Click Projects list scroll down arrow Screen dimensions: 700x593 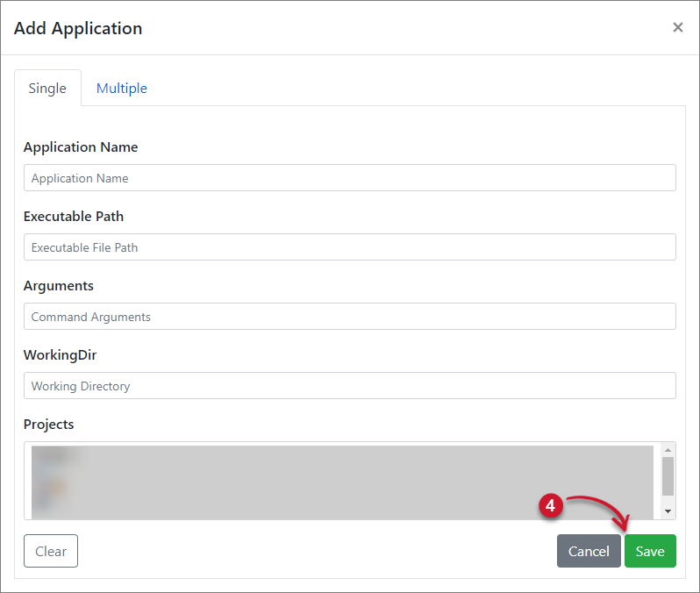[668, 511]
